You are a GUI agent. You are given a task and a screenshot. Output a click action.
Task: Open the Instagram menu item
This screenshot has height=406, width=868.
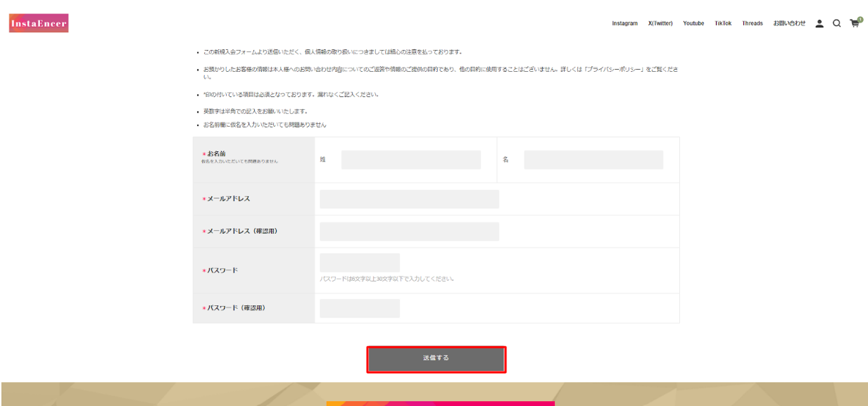click(x=624, y=23)
